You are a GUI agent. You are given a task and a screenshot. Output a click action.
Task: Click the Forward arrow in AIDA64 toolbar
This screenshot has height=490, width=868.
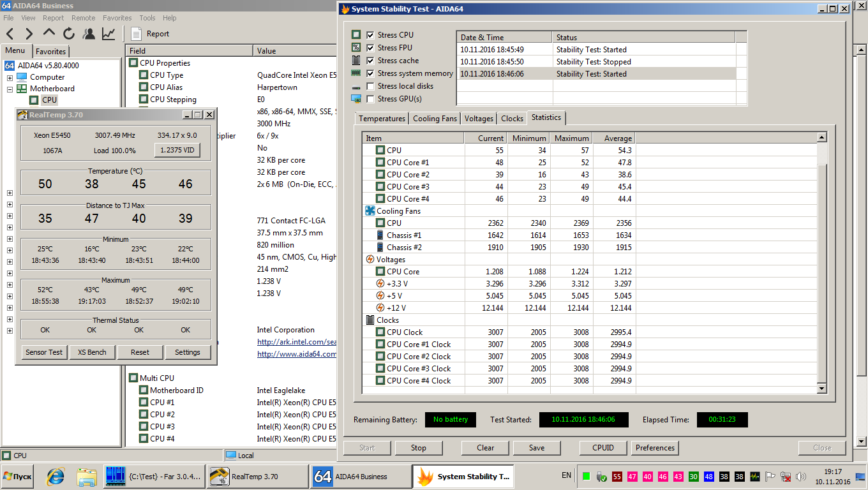click(29, 34)
